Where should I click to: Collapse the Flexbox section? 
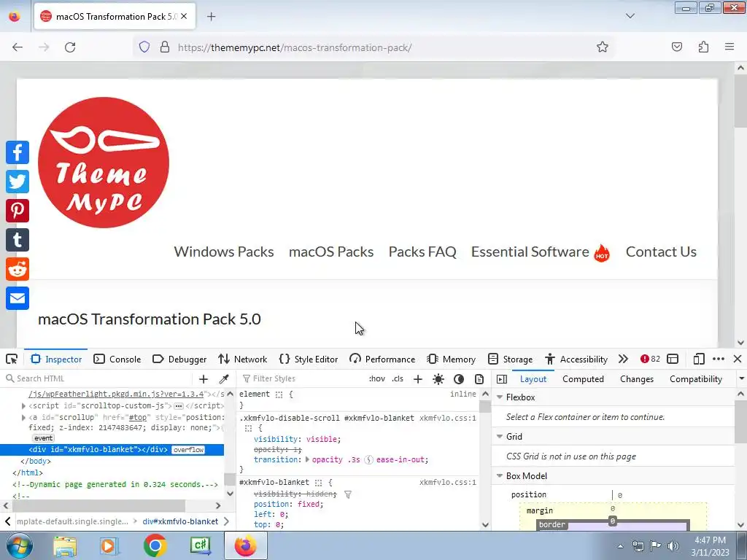pyautogui.click(x=500, y=397)
